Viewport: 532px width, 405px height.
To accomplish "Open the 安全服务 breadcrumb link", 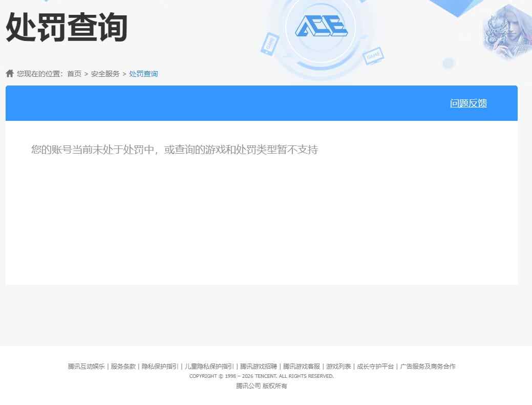I will tap(106, 74).
